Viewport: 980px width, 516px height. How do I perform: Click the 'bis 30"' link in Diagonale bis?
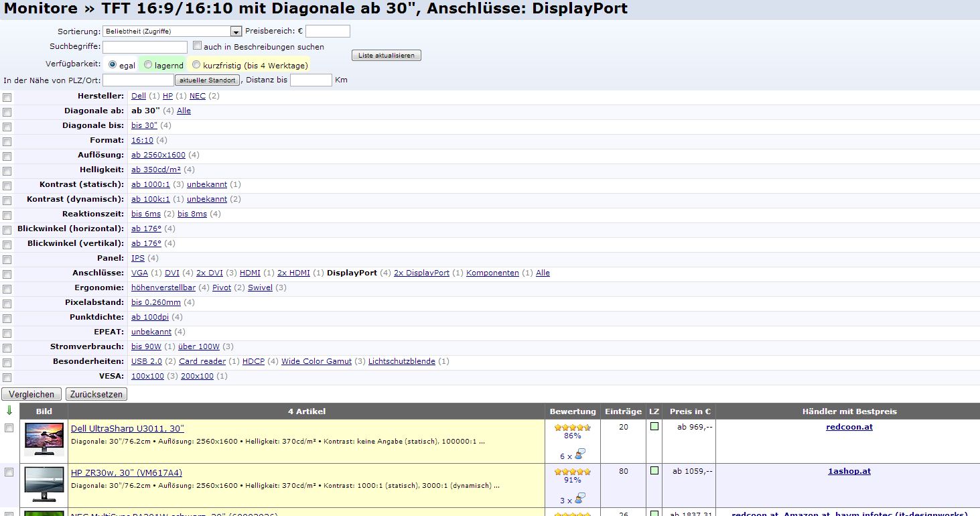(x=144, y=125)
